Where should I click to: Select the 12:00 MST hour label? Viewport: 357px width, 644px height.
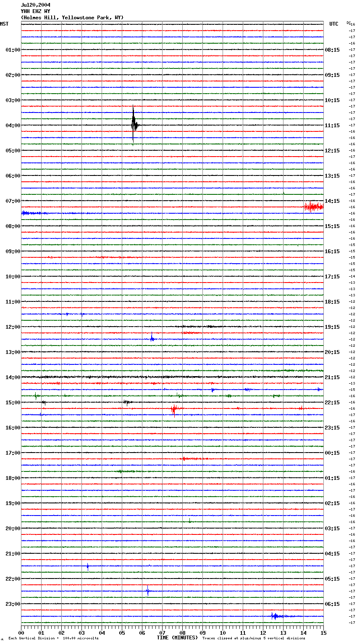coord(13,327)
